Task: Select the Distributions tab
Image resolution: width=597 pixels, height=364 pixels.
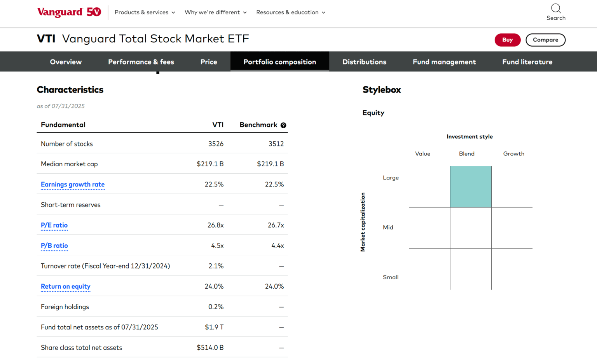Action: click(x=364, y=61)
